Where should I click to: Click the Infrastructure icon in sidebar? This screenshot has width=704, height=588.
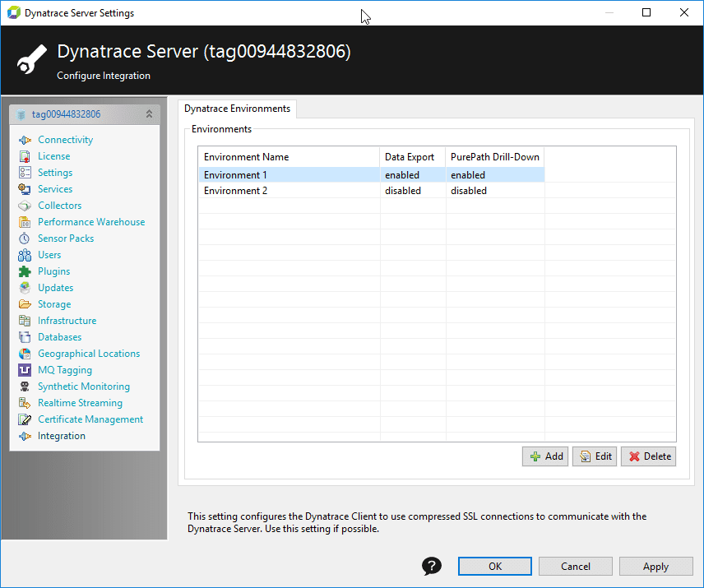(25, 321)
